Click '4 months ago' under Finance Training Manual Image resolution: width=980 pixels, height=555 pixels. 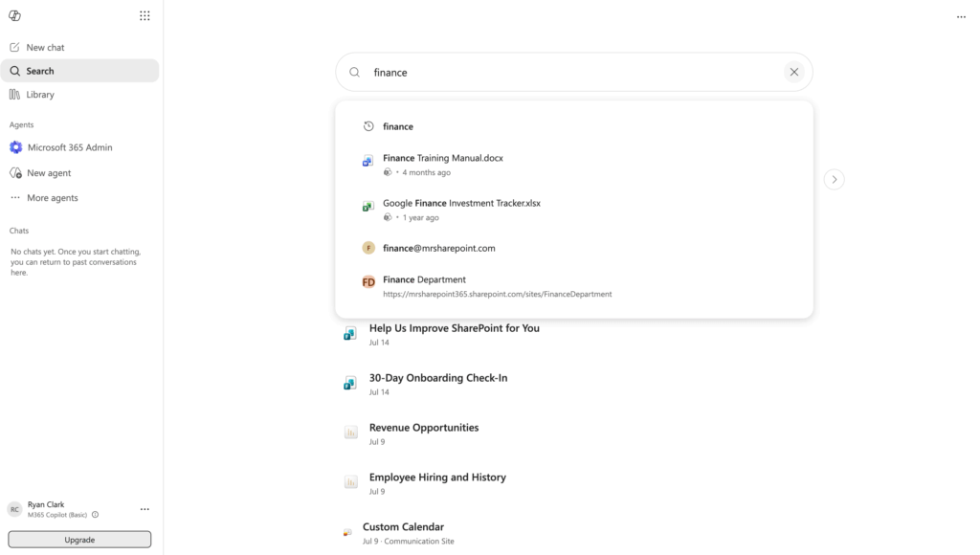pyautogui.click(x=426, y=172)
